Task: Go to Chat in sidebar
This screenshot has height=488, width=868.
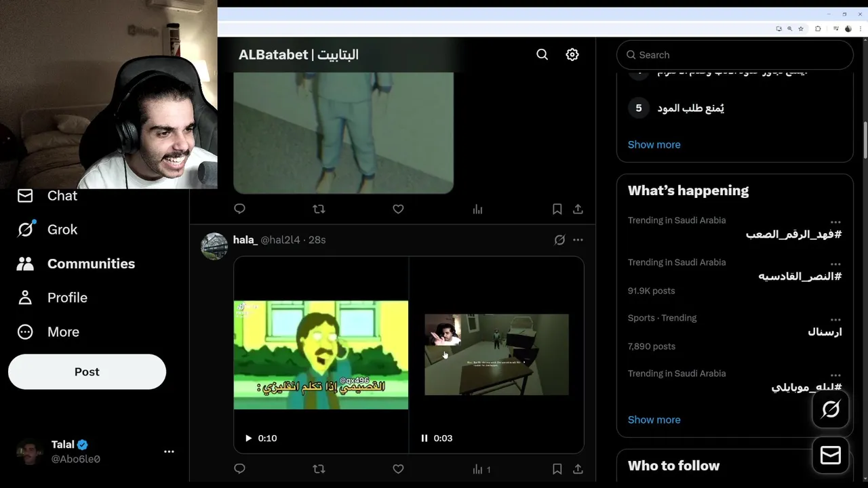Action: pos(47,195)
